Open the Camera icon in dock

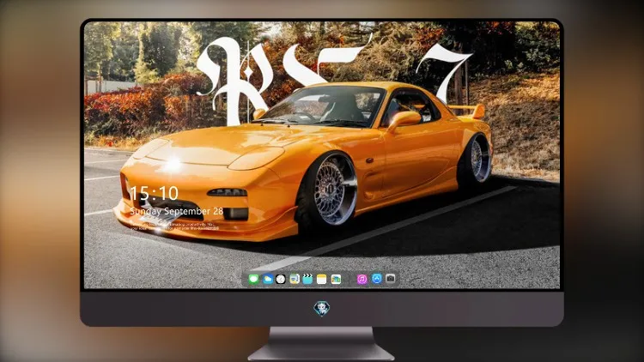tap(391, 279)
